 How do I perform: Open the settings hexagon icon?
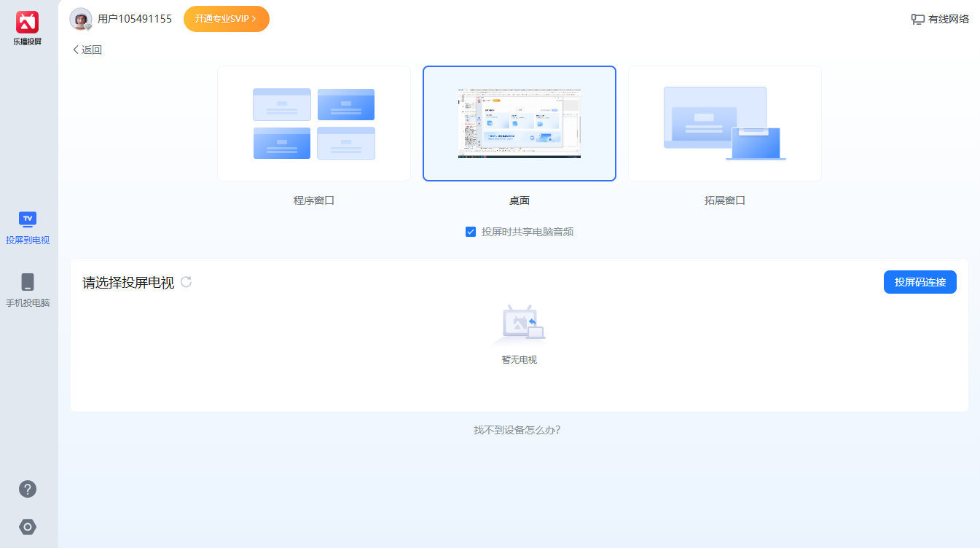28,527
